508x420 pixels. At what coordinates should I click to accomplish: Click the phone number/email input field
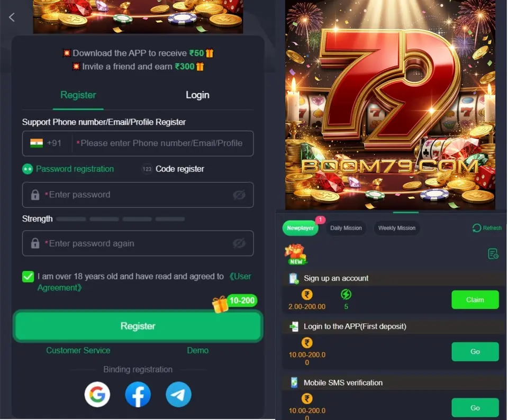tap(162, 143)
